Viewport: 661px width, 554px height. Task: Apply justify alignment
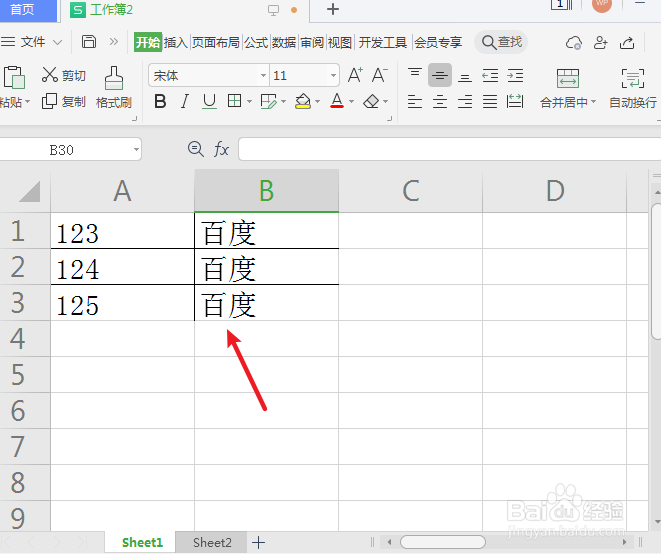[x=490, y=102]
